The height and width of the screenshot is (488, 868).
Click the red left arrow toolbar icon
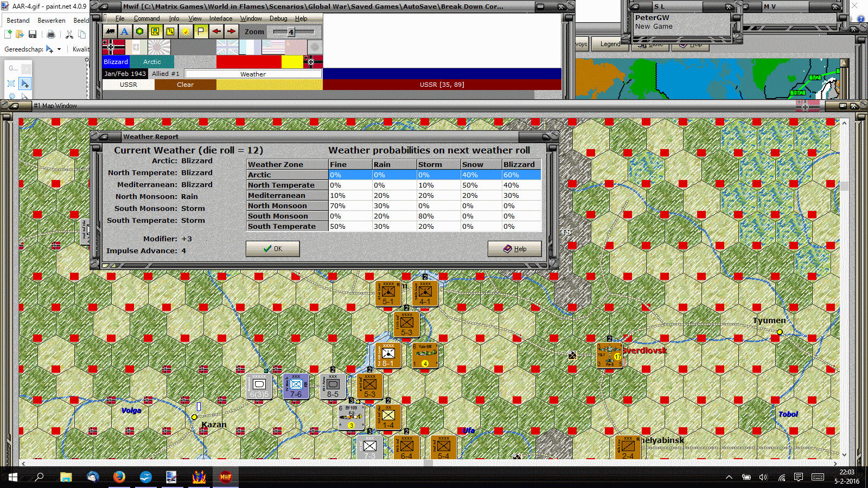pyautogui.click(x=216, y=31)
